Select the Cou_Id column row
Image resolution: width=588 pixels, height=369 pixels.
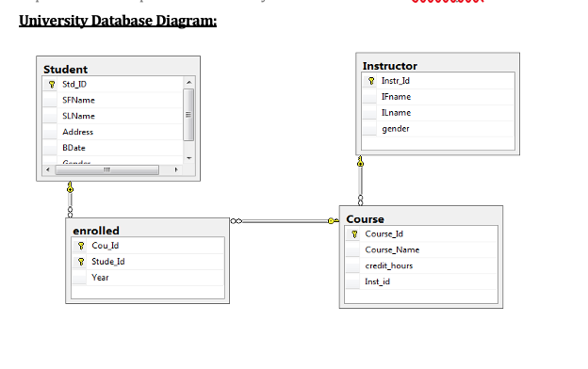pyautogui.click(x=148, y=246)
